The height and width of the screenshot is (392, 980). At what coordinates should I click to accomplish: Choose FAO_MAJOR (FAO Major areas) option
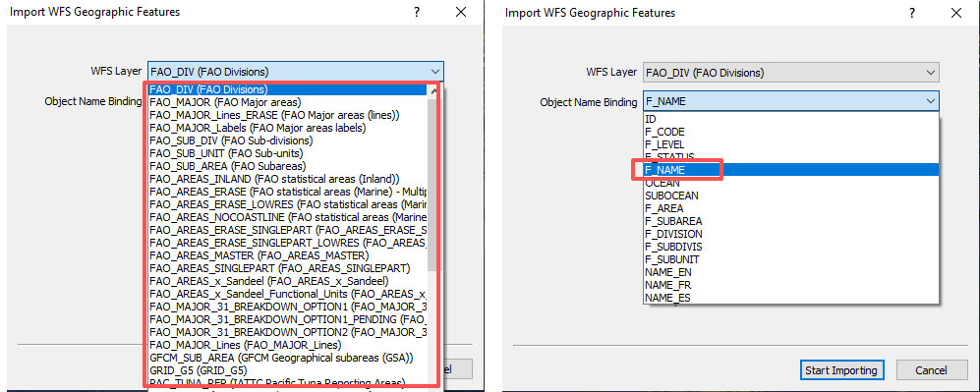click(x=288, y=102)
